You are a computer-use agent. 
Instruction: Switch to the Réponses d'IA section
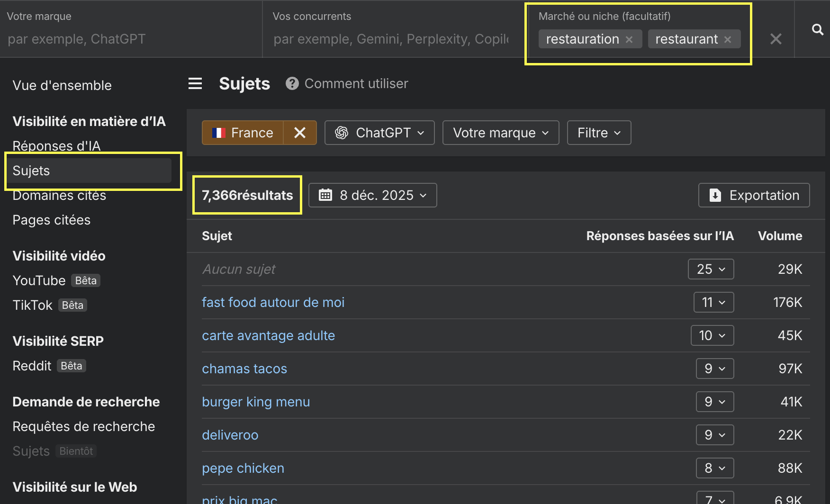56,146
